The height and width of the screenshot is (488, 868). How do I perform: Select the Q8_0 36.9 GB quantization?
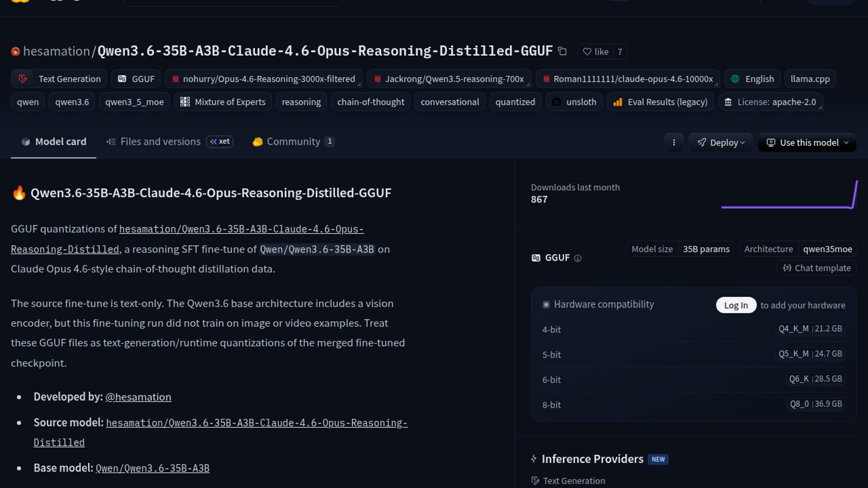816,404
